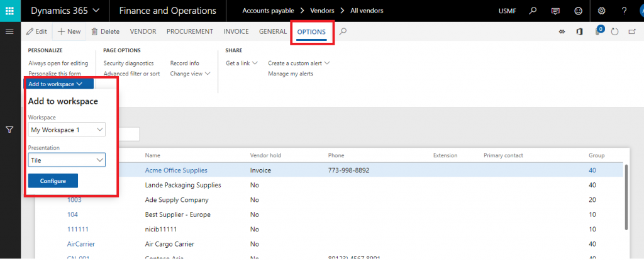644x261 pixels.
Task: Open the Dynamics 365 dropdown
Action: click(65, 11)
